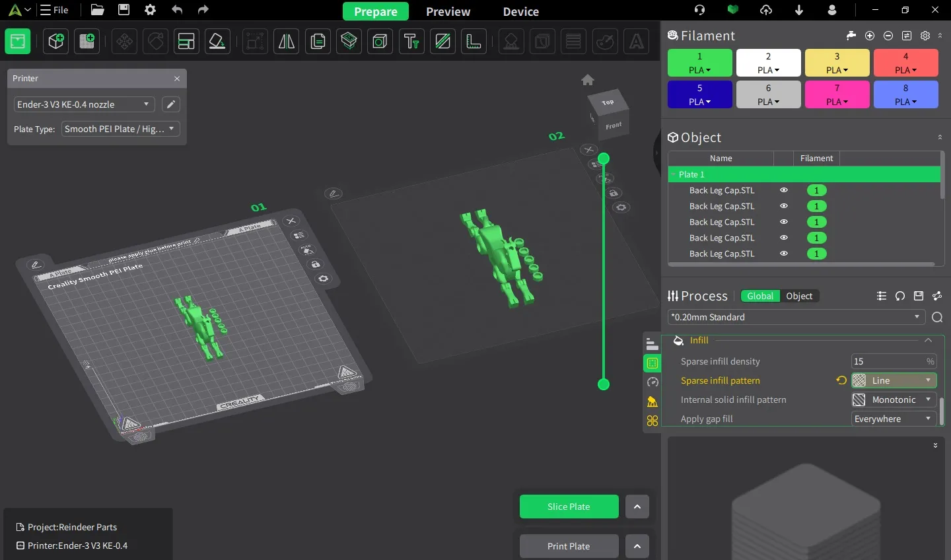The width and height of the screenshot is (951, 560).
Task: Switch to the Preview tab
Action: point(448,11)
